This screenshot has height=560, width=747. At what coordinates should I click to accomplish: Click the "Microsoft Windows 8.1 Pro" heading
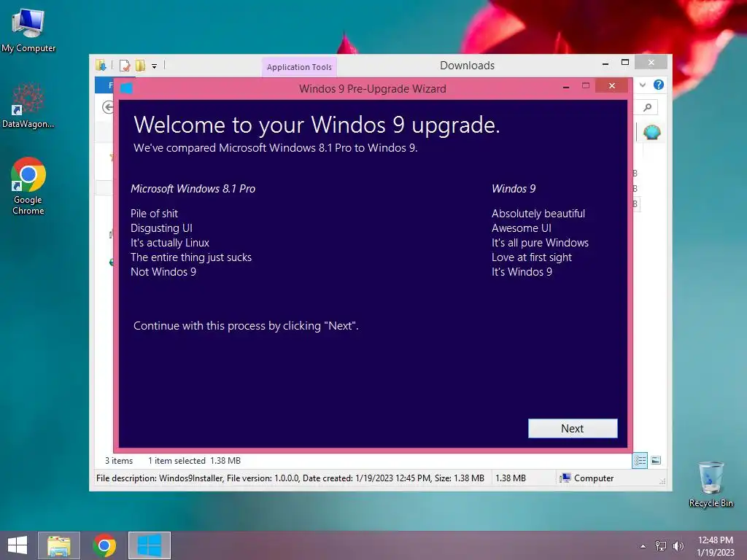point(193,189)
